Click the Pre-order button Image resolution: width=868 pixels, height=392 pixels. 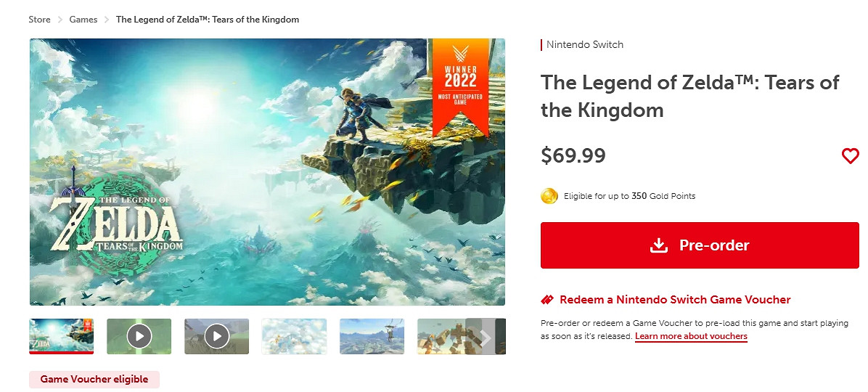tap(700, 245)
